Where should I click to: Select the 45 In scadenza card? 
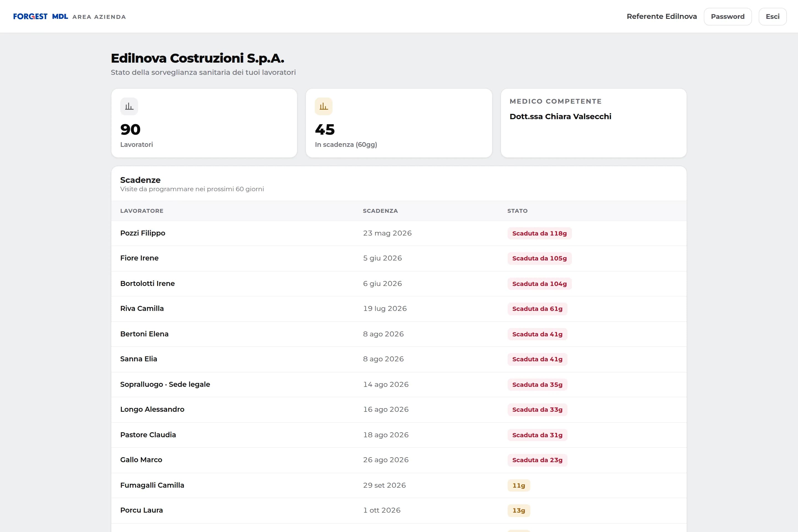tap(399, 123)
